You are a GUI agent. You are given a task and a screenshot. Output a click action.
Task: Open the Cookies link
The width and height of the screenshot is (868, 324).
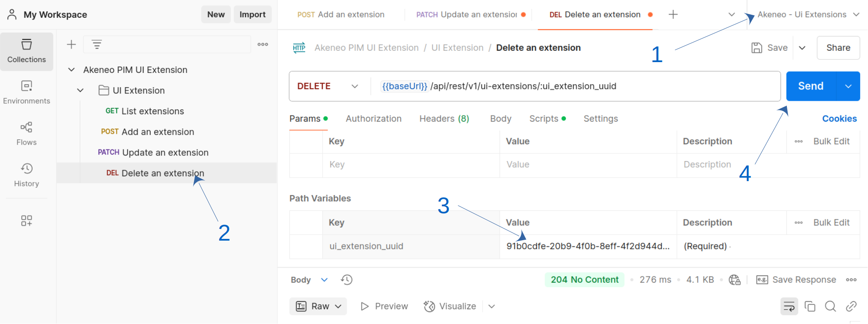pos(839,119)
